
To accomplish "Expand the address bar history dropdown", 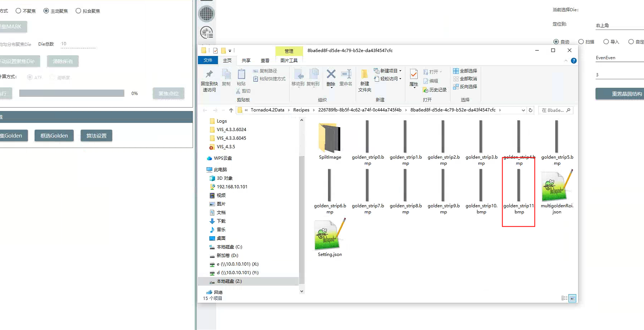I will [523, 110].
